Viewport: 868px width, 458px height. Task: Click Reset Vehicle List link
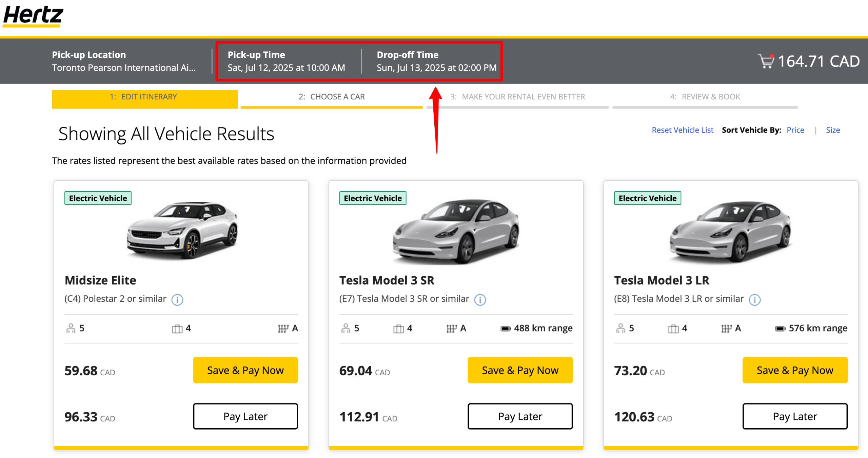[x=682, y=130]
